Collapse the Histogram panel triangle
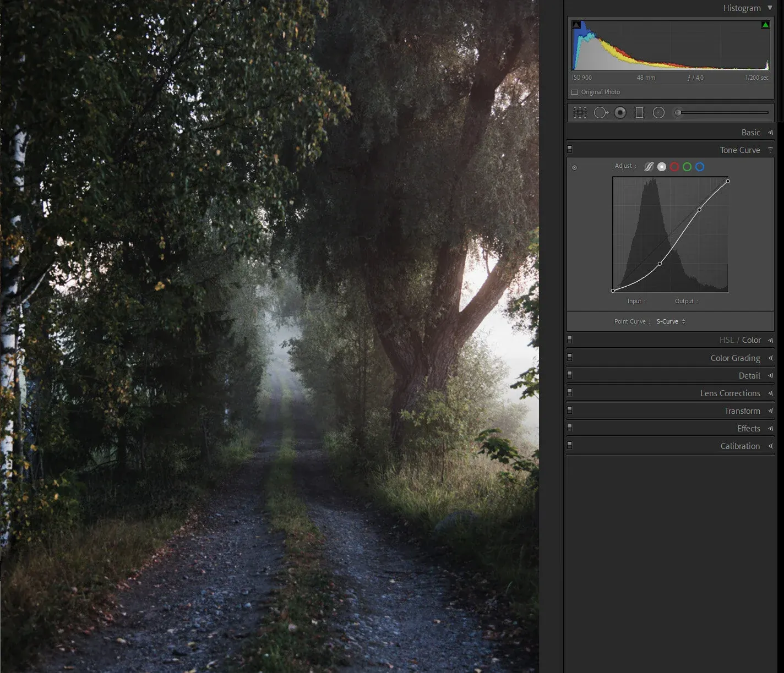The height and width of the screenshot is (673, 784). pyautogui.click(x=770, y=8)
